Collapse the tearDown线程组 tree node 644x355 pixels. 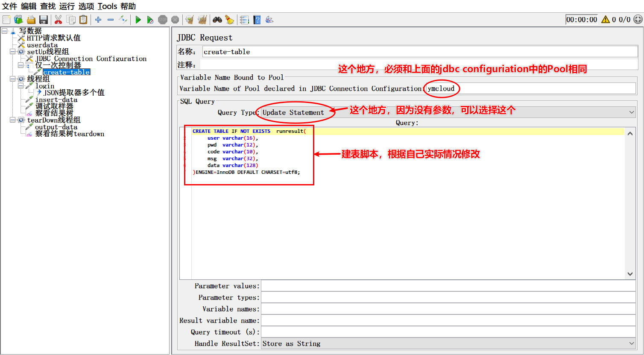click(x=13, y=120)
